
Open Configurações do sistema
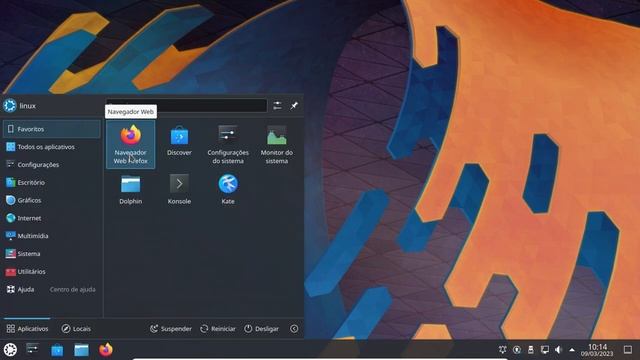point(228,144)
